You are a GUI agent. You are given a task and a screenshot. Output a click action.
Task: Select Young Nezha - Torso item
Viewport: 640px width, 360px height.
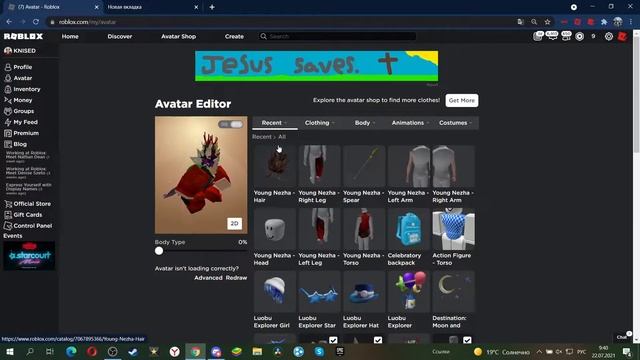(x=364, y=237)
